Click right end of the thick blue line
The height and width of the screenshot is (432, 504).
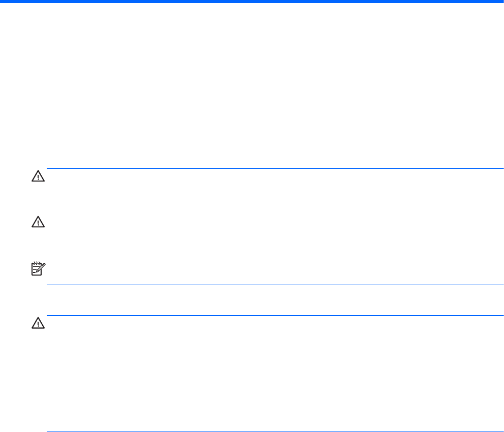click(501, 316)
